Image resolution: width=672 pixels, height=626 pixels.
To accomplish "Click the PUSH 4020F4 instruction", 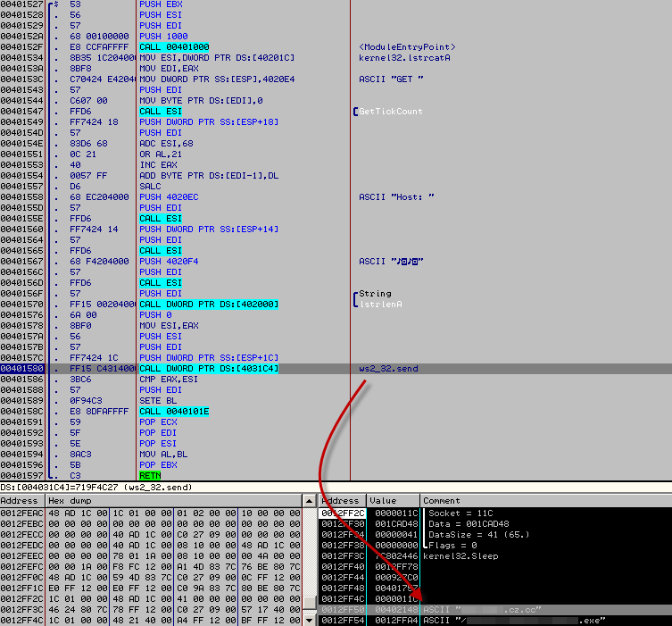I will (169, 262).
